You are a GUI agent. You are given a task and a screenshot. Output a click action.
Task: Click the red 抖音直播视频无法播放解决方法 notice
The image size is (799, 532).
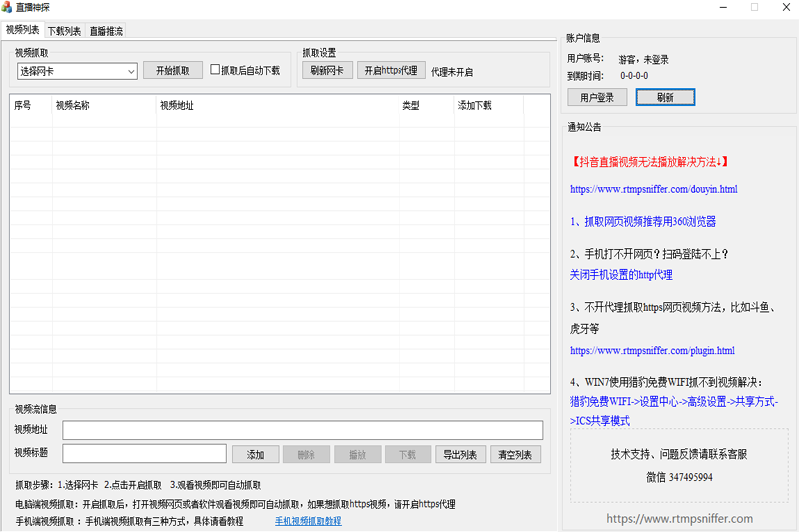coord(648,162)
